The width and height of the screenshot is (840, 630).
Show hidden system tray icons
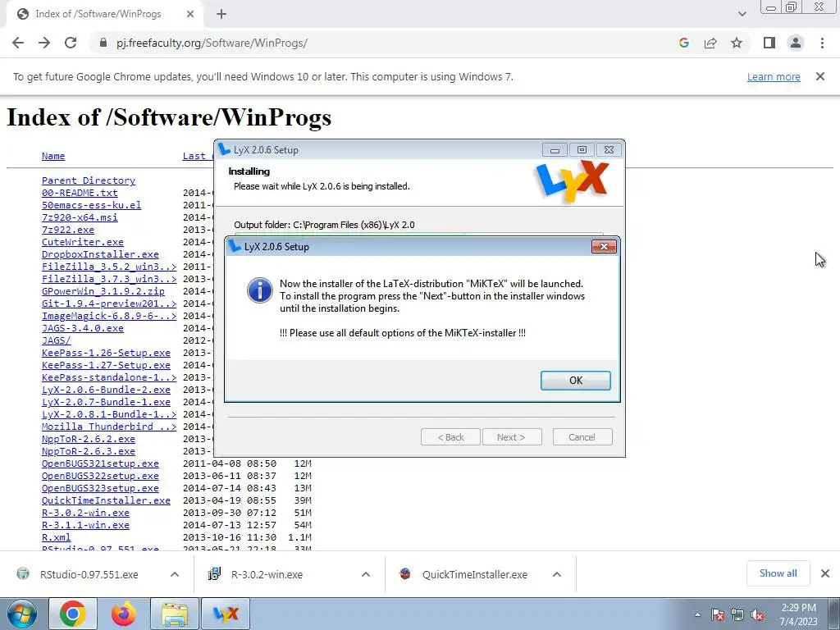point(697,615)
